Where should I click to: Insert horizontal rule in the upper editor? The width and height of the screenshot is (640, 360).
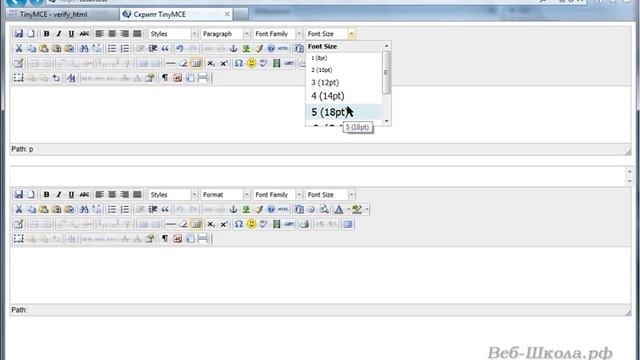click(171, 63)
